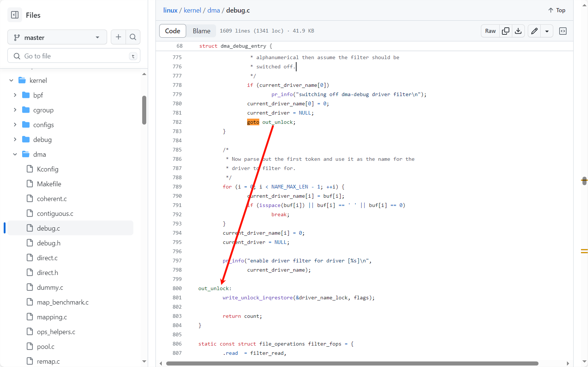
Task: Switch to the Blame tab
Action: tap(201, 31)
